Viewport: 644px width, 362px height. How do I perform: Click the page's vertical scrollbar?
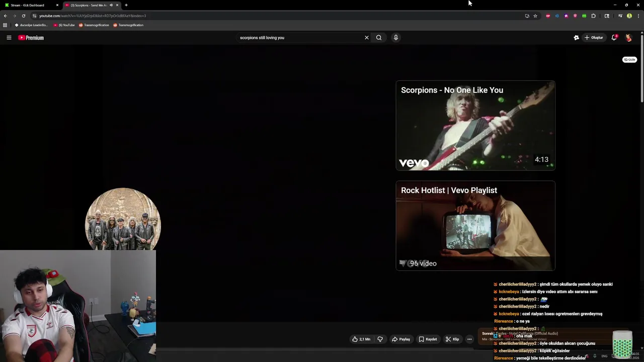(642, 68)
